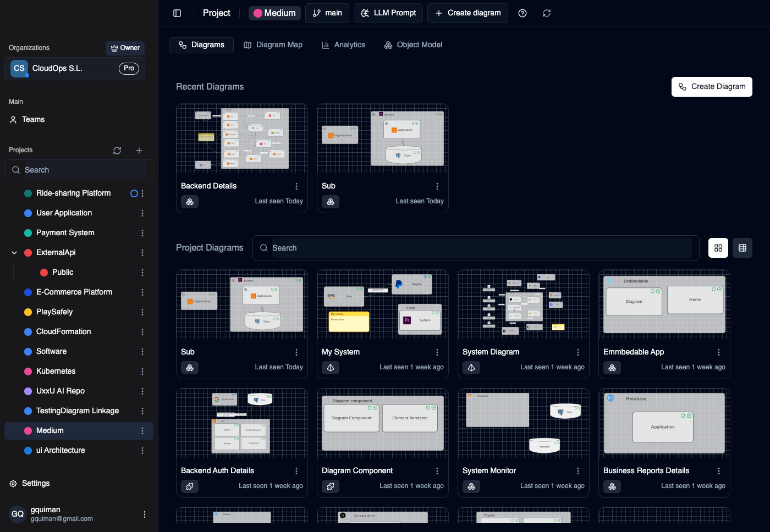Click the Settings gear in sidebar

coord(13,484)
